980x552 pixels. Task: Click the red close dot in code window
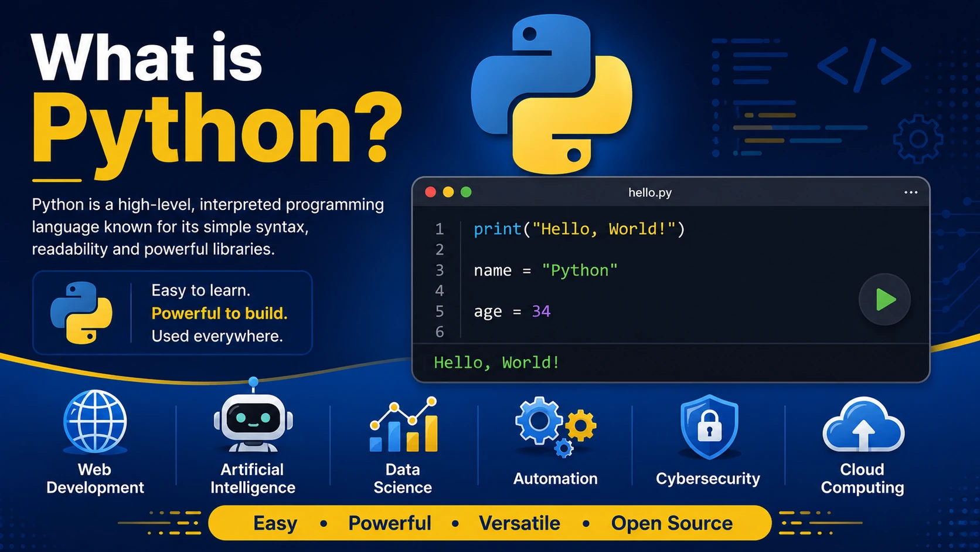430,192
